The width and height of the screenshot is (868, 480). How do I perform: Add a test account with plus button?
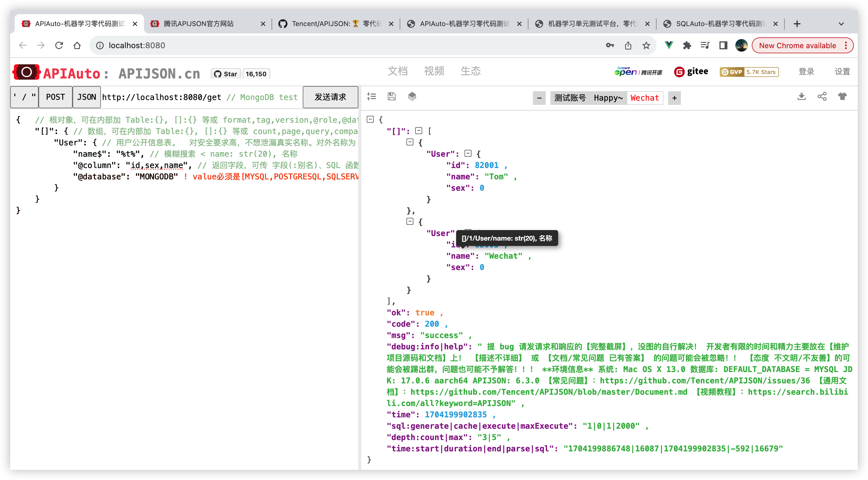(674, 98)
